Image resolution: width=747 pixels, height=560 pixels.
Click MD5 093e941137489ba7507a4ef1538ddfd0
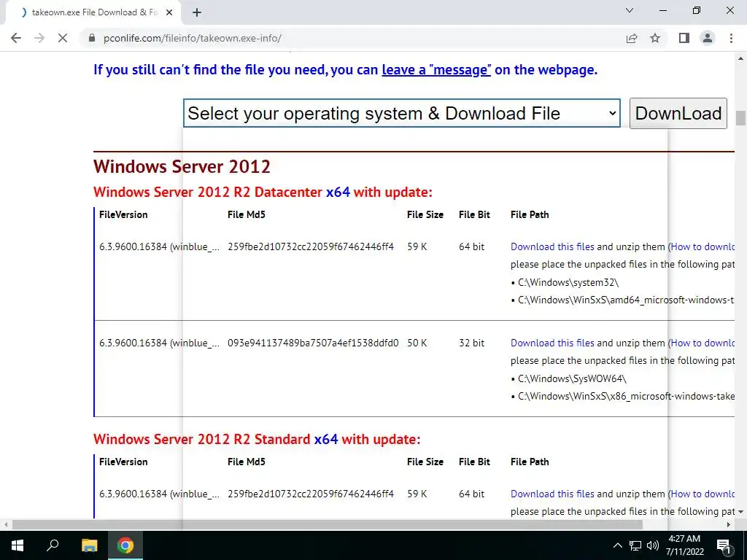click(x=313, y=343)
